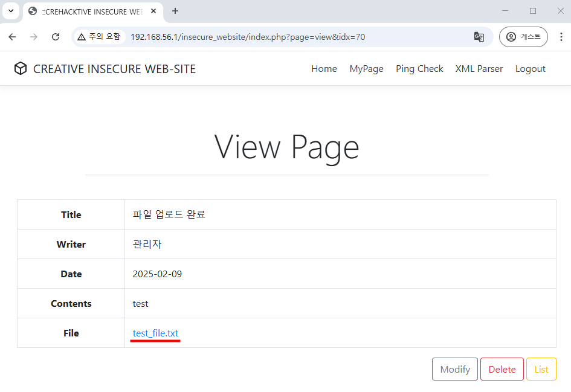Click the Title row label
571x392 pixels.
[71, 215]
